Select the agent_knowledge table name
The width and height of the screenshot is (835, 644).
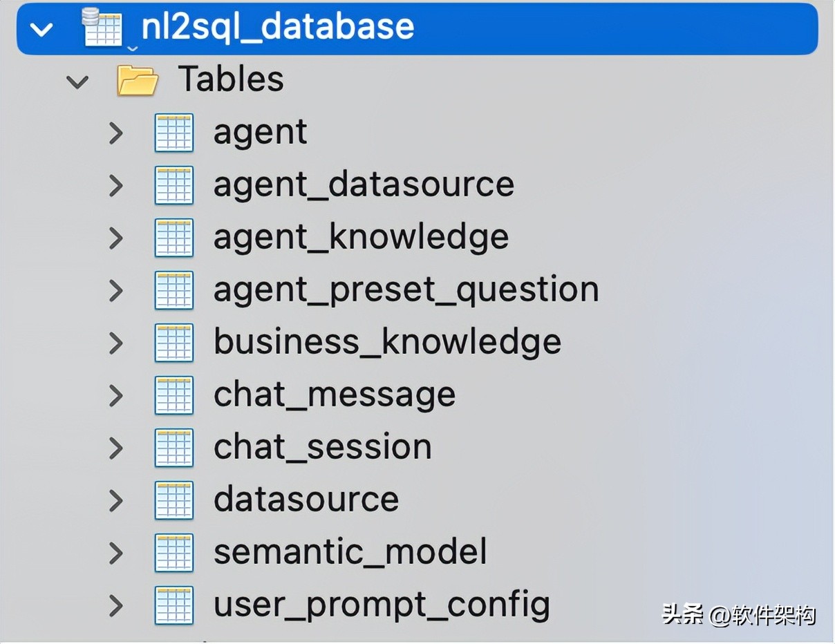pyautogui.click(x=361, y=238)
